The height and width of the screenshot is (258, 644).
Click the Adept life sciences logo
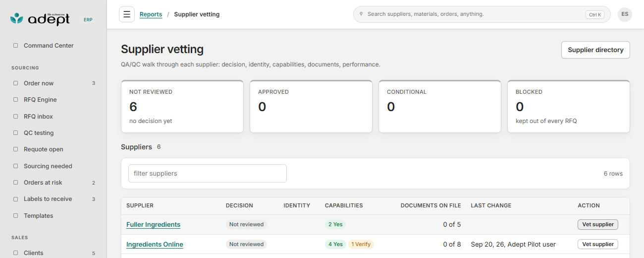[40, 19]
